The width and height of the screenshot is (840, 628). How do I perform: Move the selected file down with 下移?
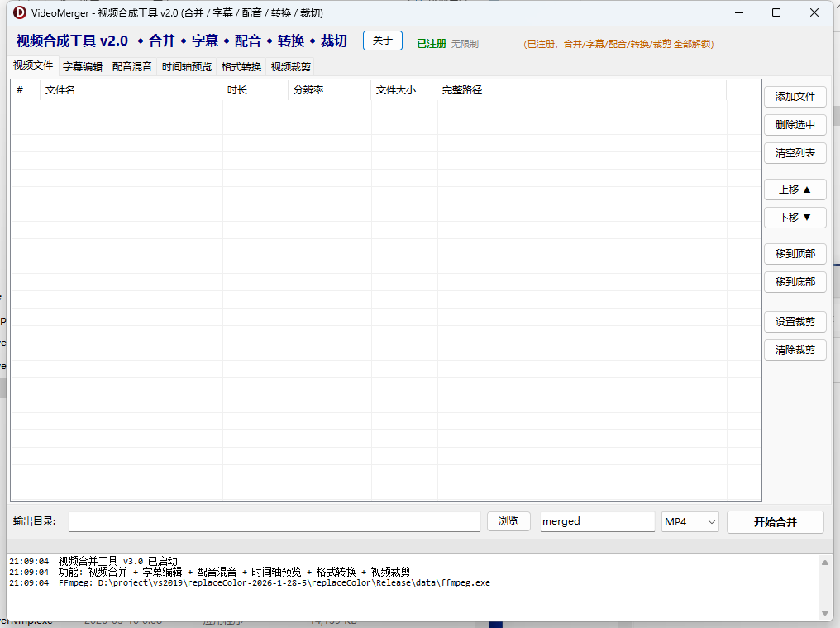click(x=795, y=218)
